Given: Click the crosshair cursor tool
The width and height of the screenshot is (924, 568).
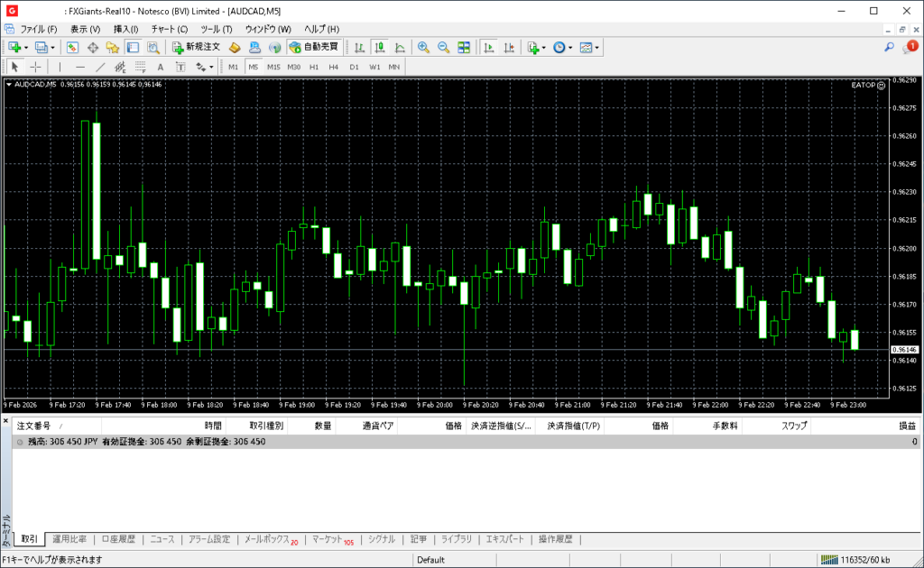Looking at the screenshot, I should pos(35,67).
